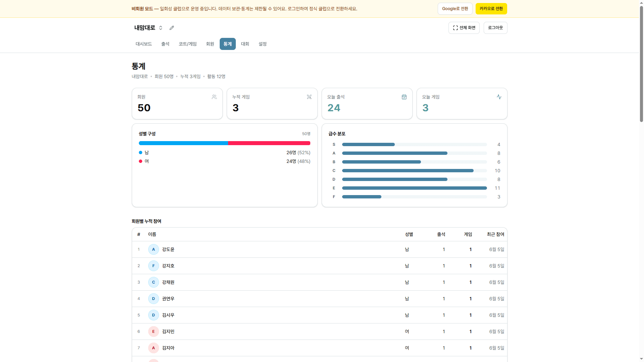
Task: Click the name 김지아 in the table
Action: pyautogui.click(x=168, y=348)
